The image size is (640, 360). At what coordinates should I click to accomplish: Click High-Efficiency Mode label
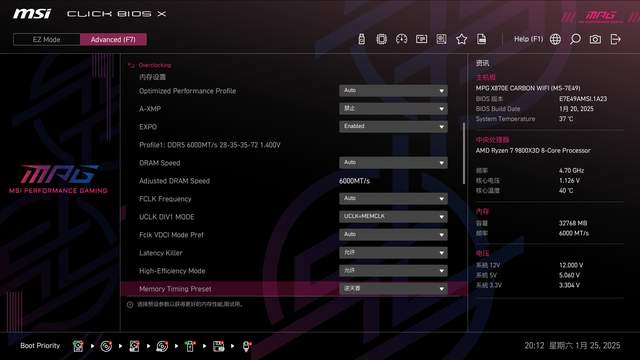coord(172,271)
